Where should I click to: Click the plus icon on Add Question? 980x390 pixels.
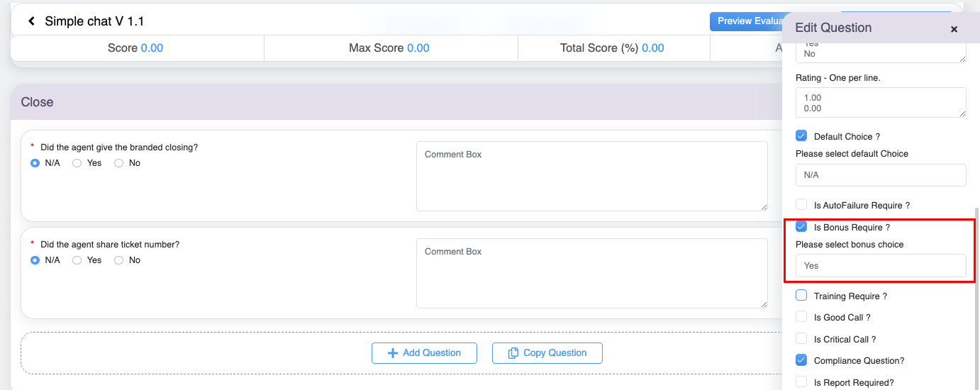(x=392, y=353)
